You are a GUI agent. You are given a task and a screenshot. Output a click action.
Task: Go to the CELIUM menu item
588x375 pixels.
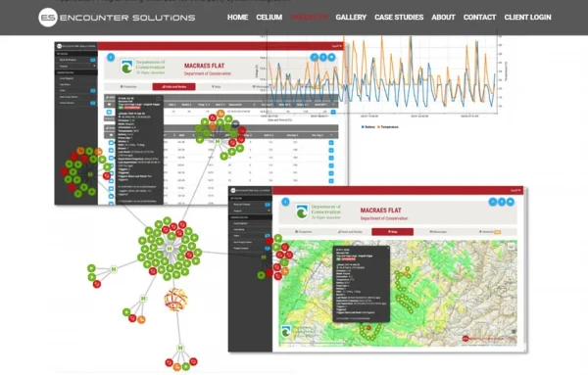[x=269, y=18]
